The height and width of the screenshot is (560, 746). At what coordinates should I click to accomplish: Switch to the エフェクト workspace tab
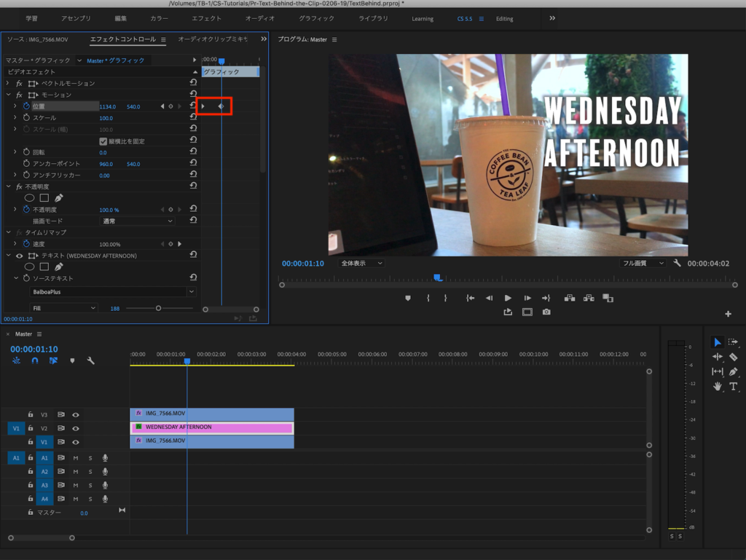click(206, 18)
